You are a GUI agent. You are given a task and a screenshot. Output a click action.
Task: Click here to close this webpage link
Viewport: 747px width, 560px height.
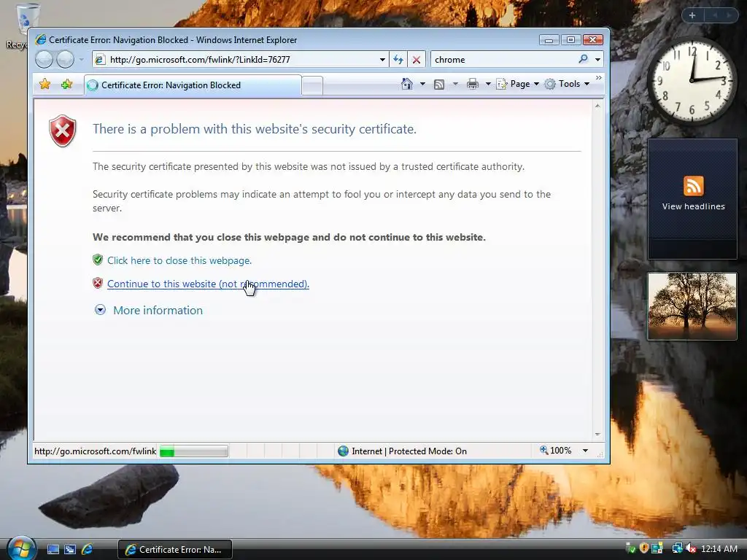(x=179, y=260)
